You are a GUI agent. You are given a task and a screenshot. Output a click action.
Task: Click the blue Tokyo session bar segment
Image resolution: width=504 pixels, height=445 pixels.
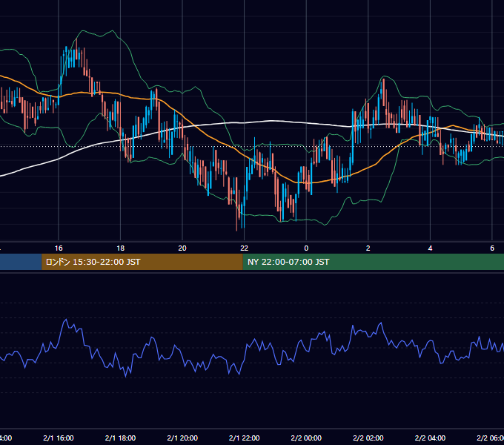[21, 262]
